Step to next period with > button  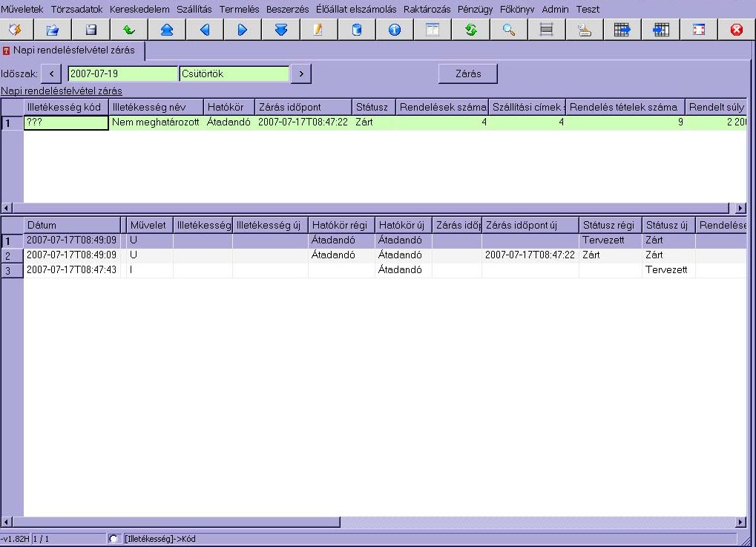click(x=301, y=73)
